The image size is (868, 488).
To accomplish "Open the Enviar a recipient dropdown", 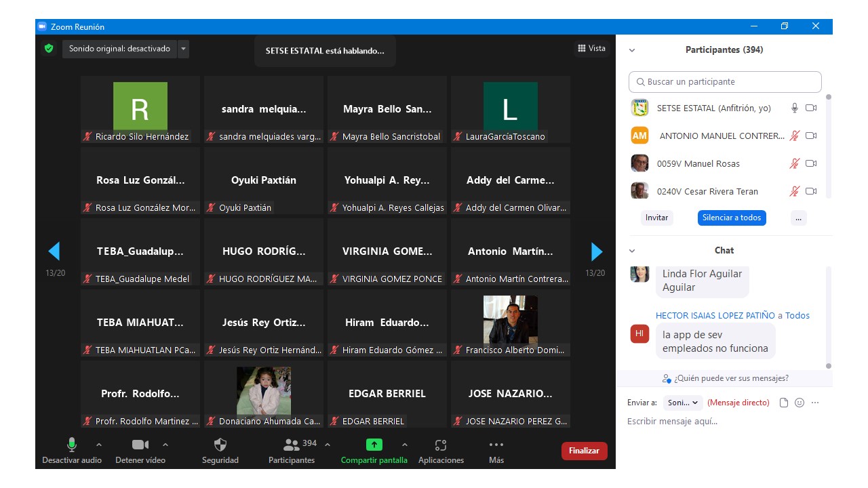I will pyautogui.click(x=683, y=403).
